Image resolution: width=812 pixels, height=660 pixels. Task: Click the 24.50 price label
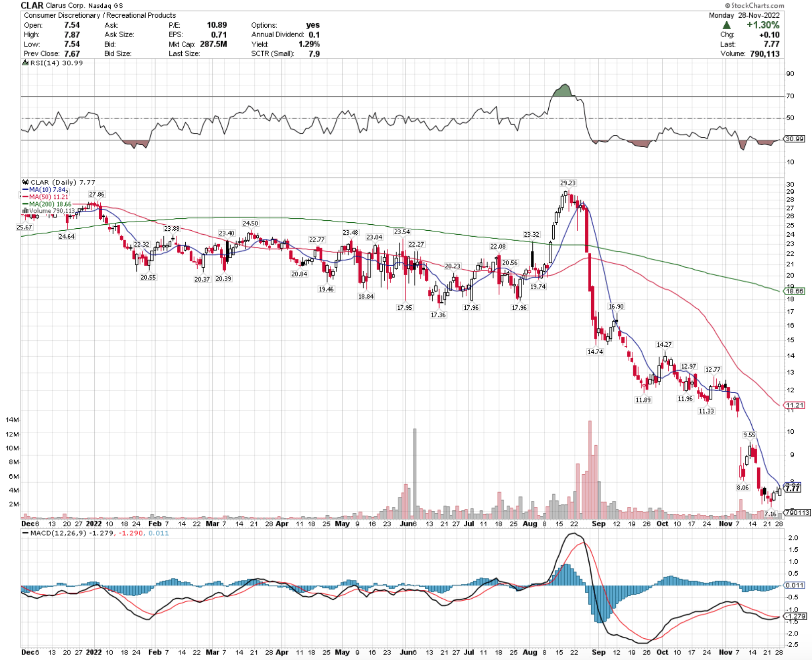point(250,223)
